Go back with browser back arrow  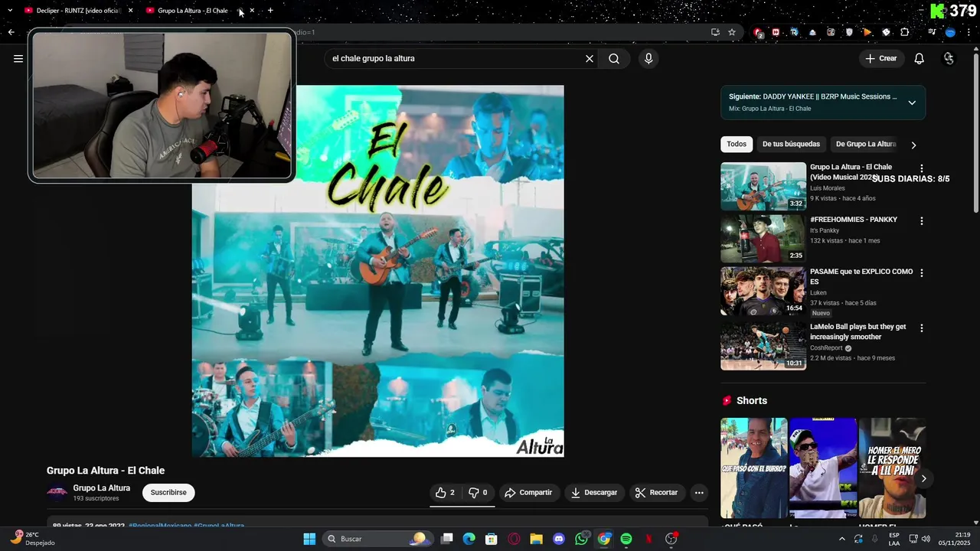pos(11,32)
